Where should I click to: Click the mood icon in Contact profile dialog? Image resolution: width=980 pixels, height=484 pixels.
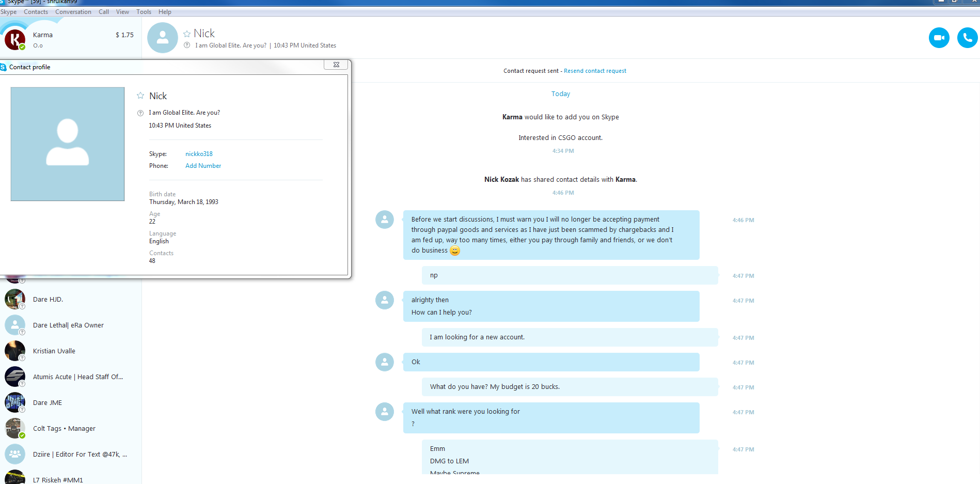click(140, 113)
